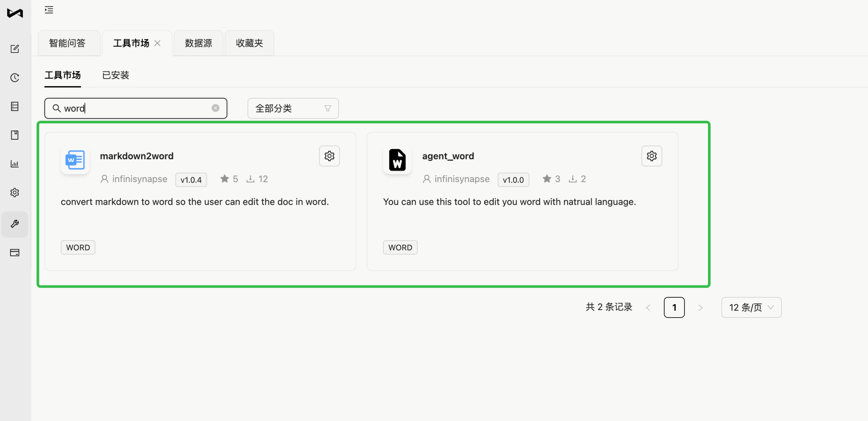Open settings gear on markdown2word card
The height and width of the screenshot is (421, 868).
[x=329, y=156]
